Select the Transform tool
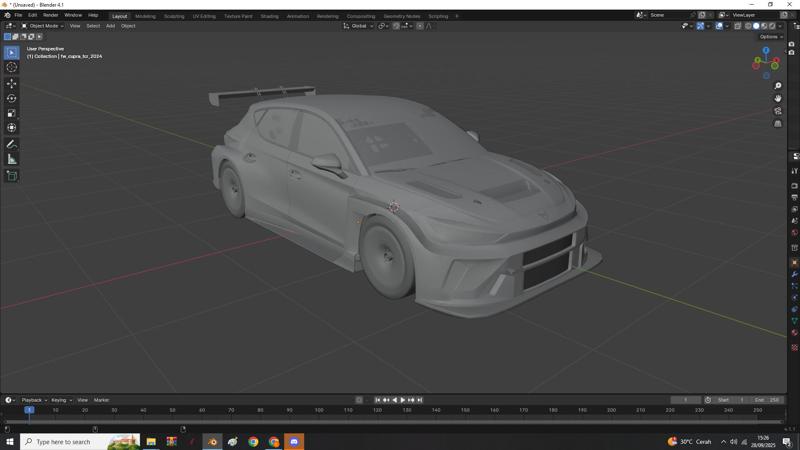The height and width of the screenshot is (450, 800). 12,128
